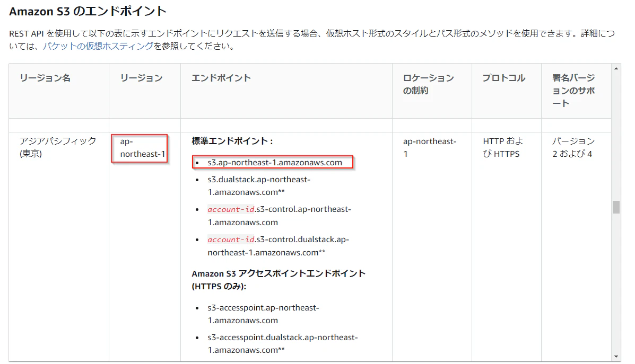Click the Amazon S3 のエンドポイント heading
The image size is (635, 364).
(x=88, y=11)
